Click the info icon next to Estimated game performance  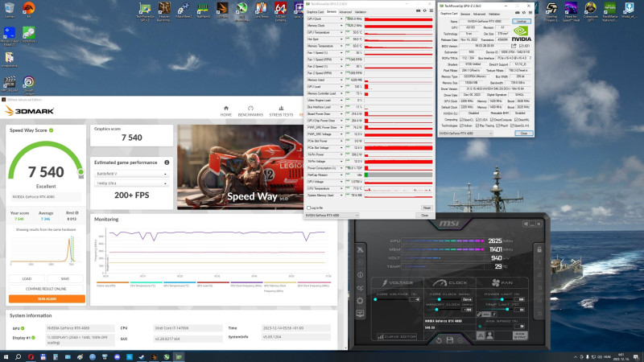click(x=167, y=162)
